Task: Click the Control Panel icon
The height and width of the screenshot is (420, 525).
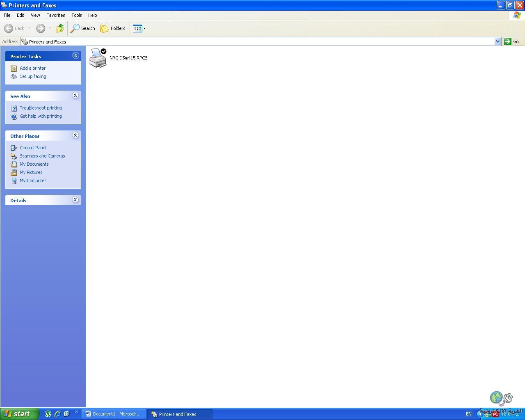Action: [x=14, y=148]
